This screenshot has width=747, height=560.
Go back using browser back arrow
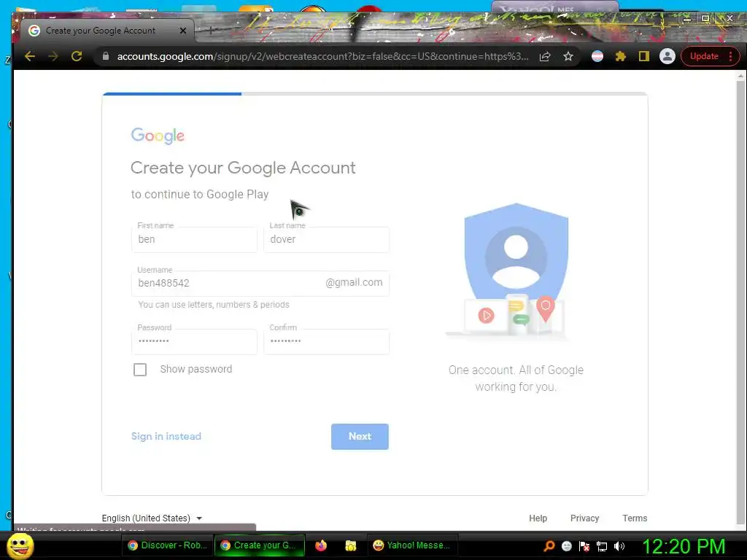(30, 56)
